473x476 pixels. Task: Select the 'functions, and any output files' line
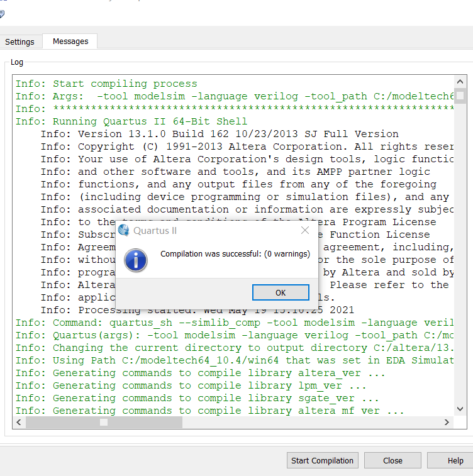pos(238,184)
